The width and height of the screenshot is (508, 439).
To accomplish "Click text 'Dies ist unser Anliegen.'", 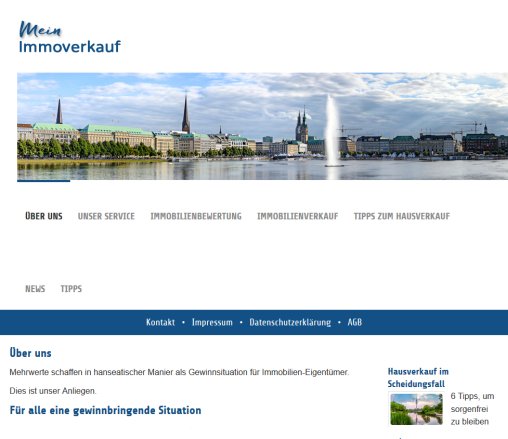I will click(53, 391).
